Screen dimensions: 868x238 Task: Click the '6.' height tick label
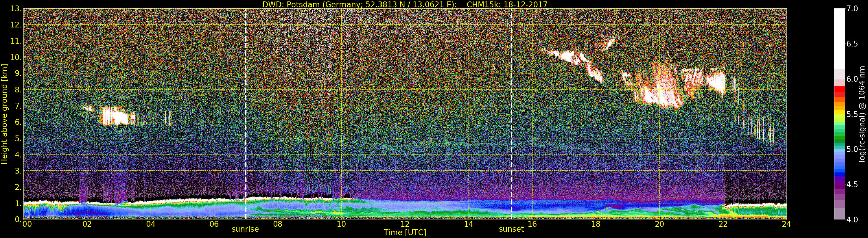(x=18, y=122)
